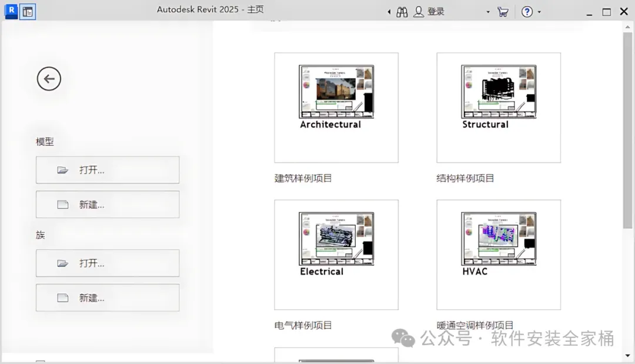Open the Autodesk App Store cart icon
635x364 pixels.
tap(503, 12)
